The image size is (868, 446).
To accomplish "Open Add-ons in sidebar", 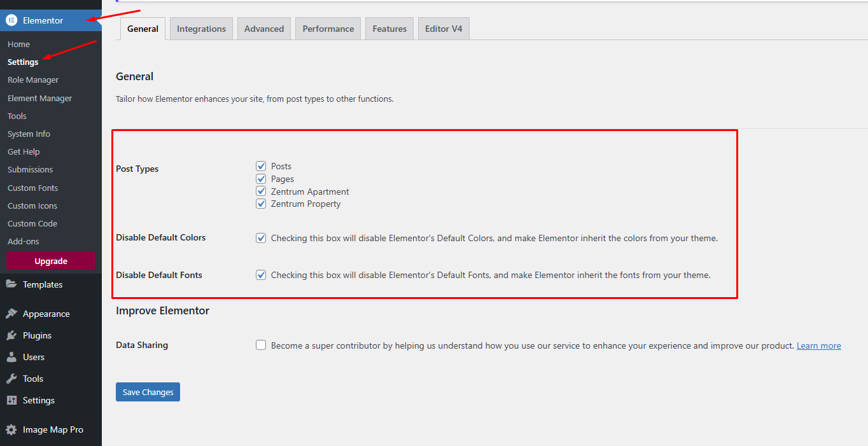I will [x=24, y=241].
